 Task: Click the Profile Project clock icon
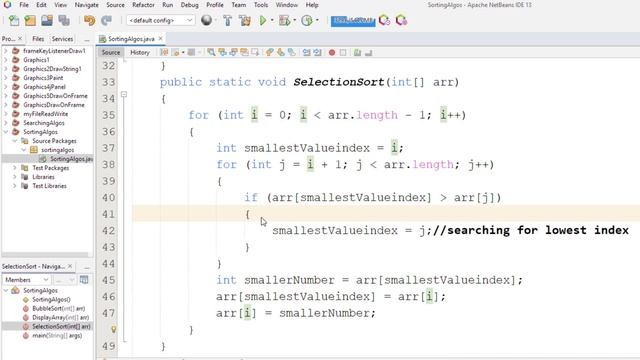[307, 20]
